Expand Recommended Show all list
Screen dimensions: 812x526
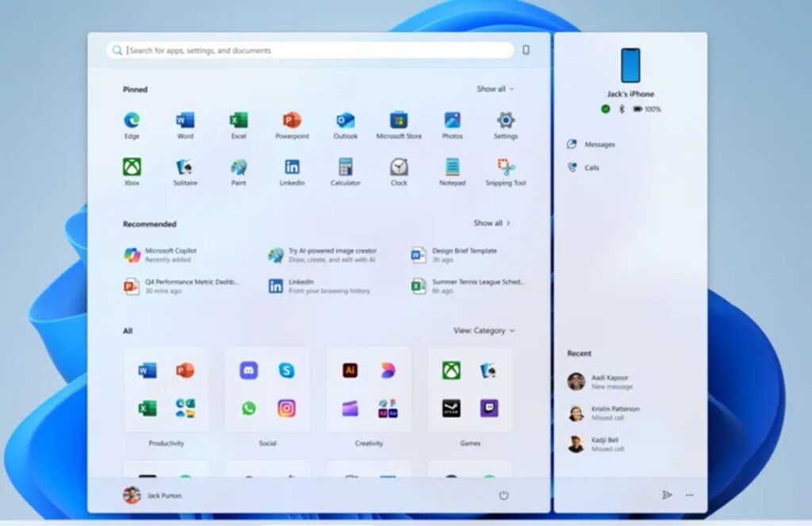tap(492, 224)
